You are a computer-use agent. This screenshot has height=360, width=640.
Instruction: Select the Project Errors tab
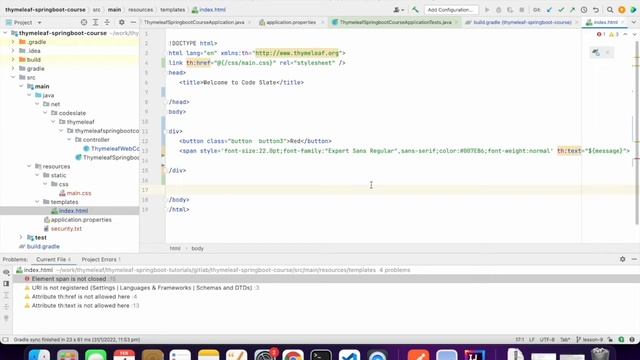(101, 259)
